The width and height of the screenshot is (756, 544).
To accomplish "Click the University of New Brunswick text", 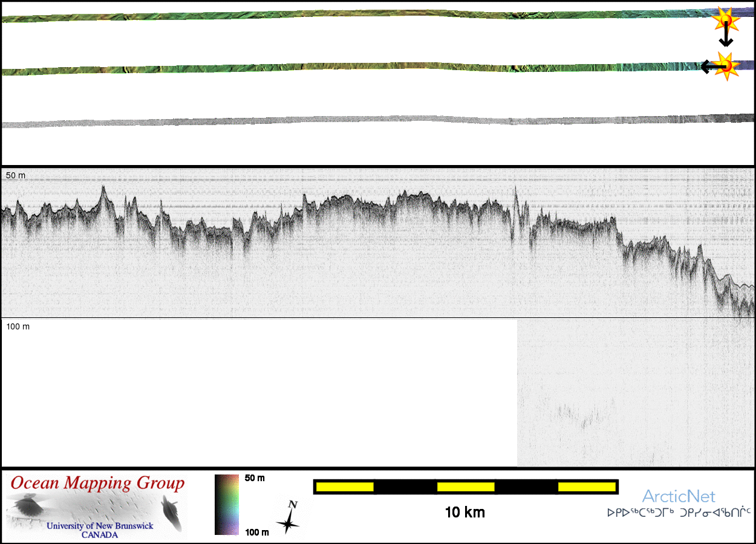I will point(100,526).
